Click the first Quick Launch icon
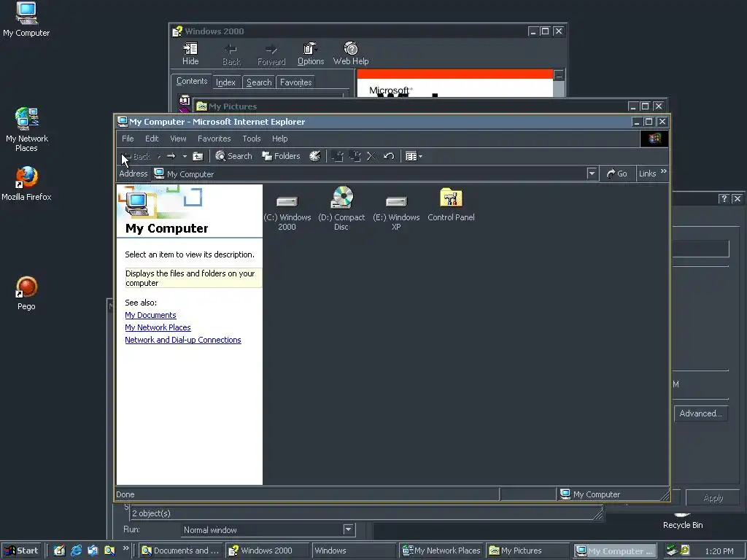The width and height of the screenshot is (747, 560). pos(59,551)
